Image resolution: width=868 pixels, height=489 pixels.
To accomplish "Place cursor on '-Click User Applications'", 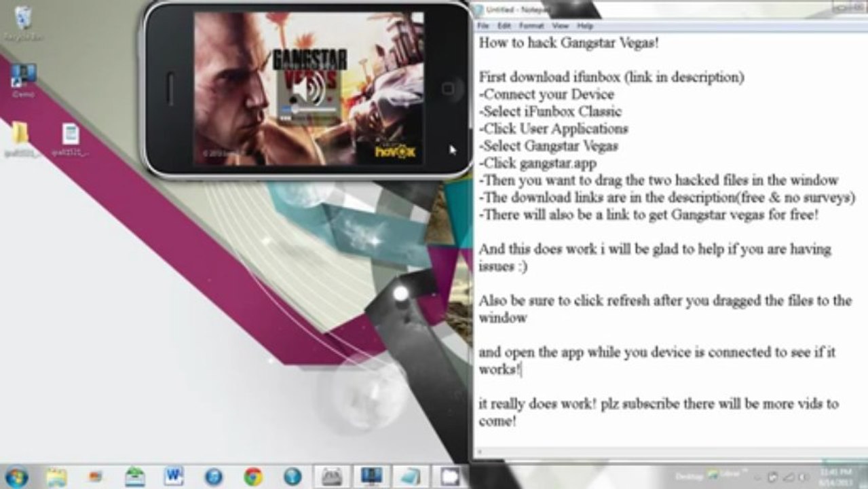I will [x=554, y=128].
